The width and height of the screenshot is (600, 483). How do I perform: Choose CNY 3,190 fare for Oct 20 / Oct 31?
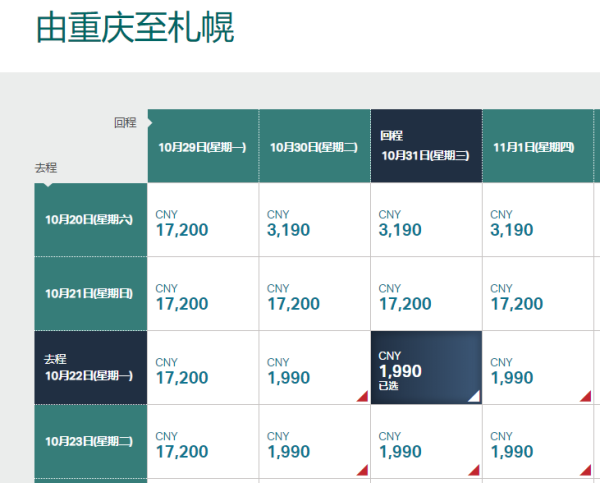coord(426,220)
